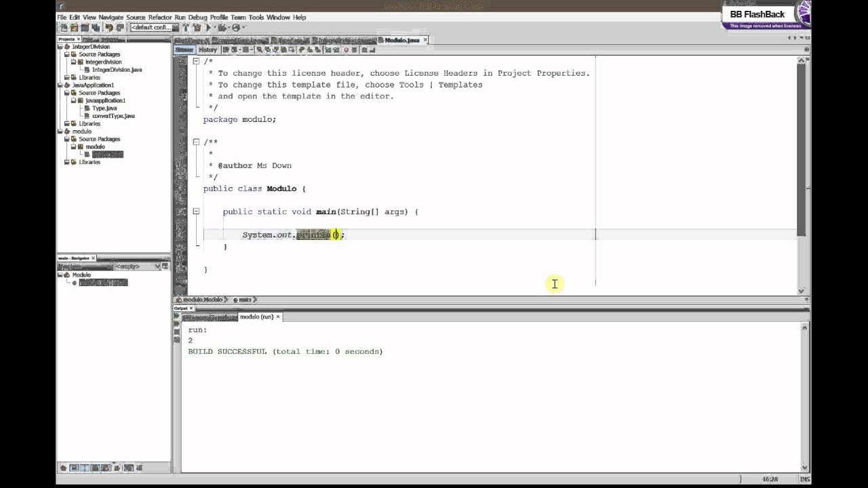Viewport: 868px width, 488px height.
Task: Collapse the IntegerDivision project node
Action: click(x=60, y=47)
